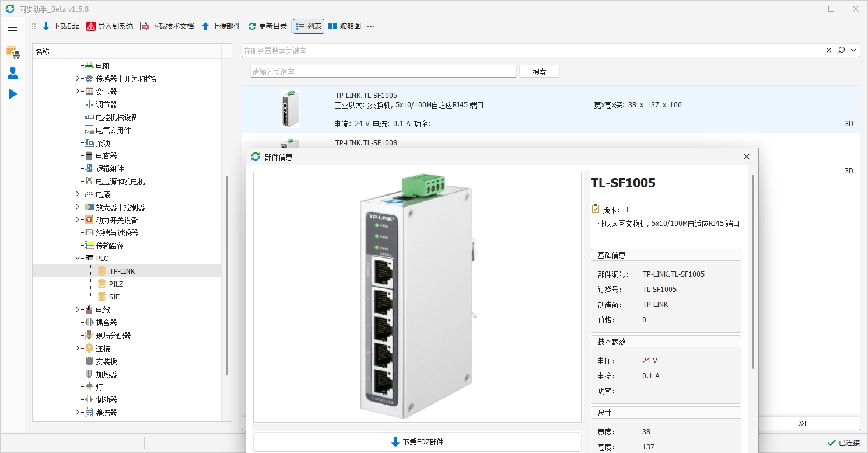Select the TP-LINK database node

click(122, 271)
